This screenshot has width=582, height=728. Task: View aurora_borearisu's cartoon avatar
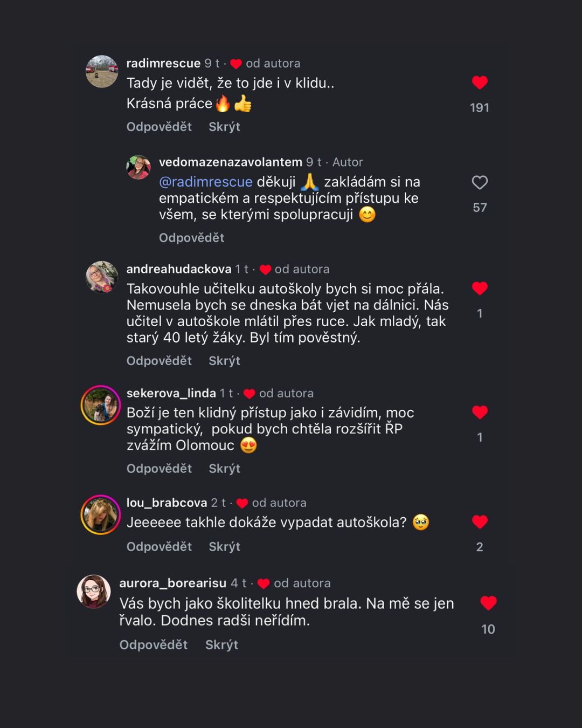[94, 592]
